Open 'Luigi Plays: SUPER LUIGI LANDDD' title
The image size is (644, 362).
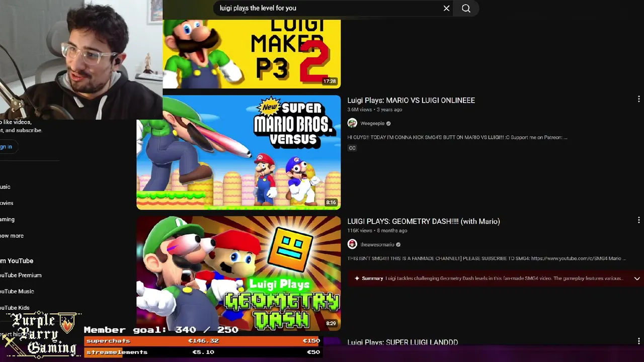click(x=403, y=342)
